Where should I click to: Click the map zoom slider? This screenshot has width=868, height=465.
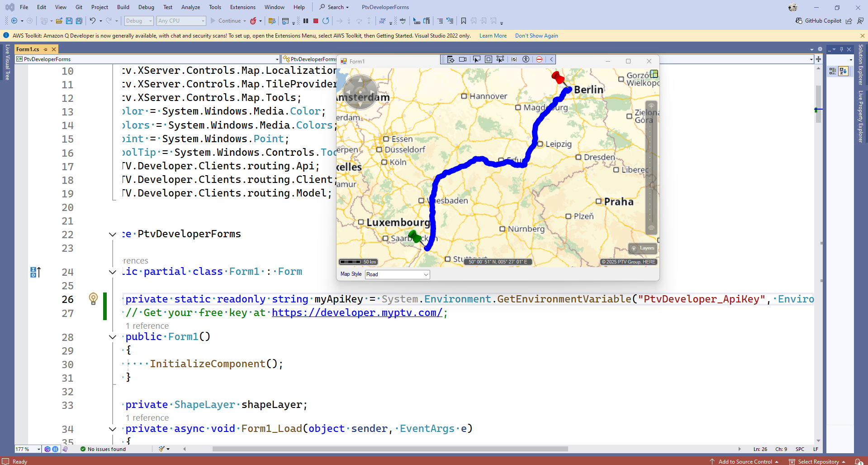click(x=651, y=168)
